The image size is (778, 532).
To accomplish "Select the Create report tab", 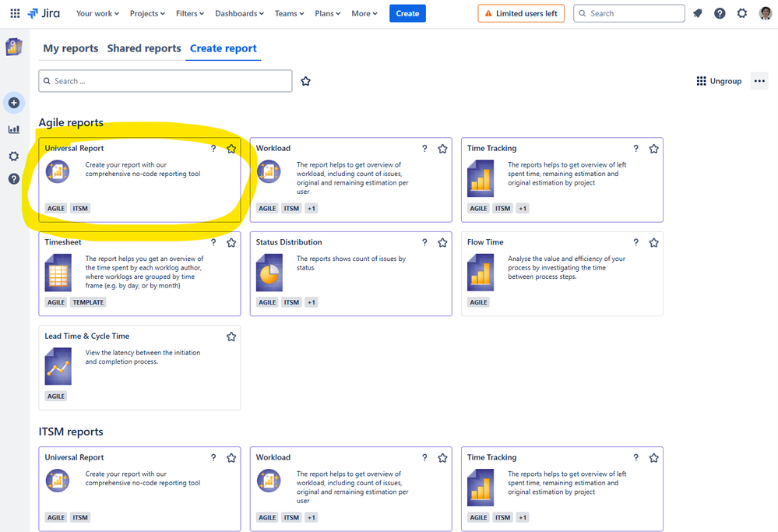I will pyautogui.click(x=224, y=48).
